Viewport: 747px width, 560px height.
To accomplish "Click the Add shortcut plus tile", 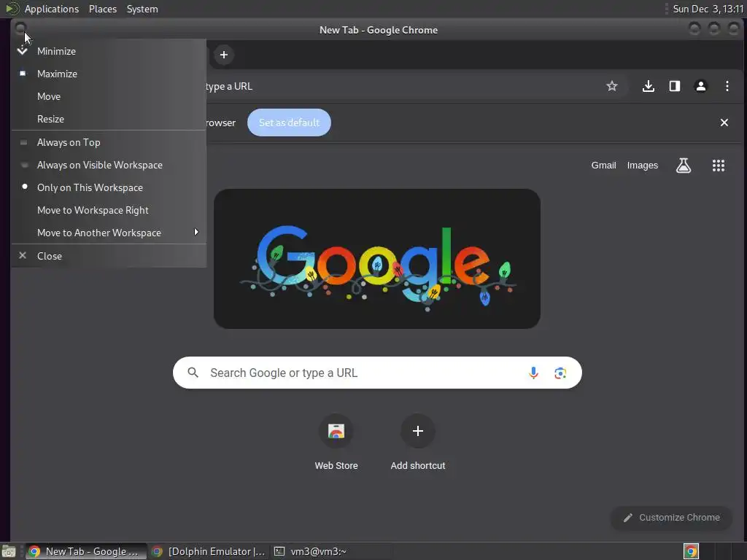I will tap(418, 443).
